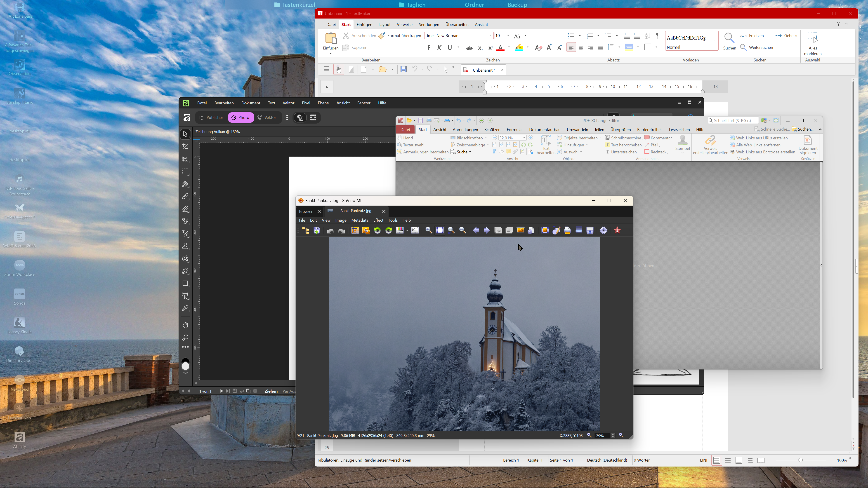Select the rectangular marquee tool in Affinity
The height and width of the screenshot is (488, 868).
[x=185, y=172]
